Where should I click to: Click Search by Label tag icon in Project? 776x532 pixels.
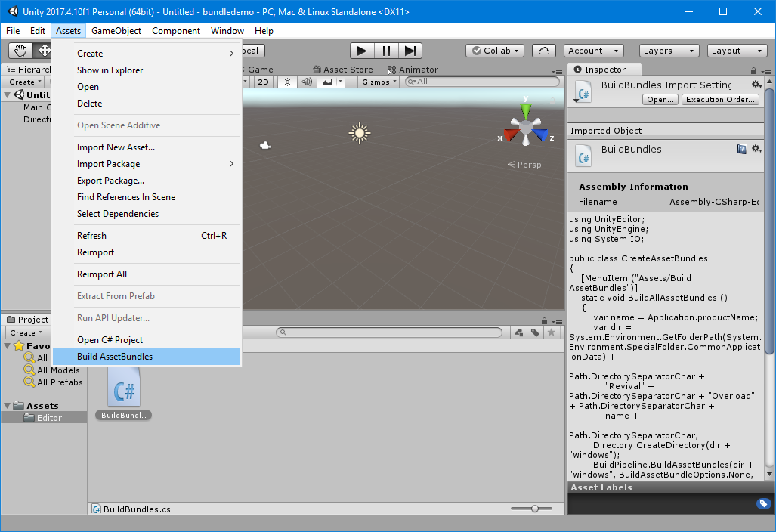tap(535, 332)
